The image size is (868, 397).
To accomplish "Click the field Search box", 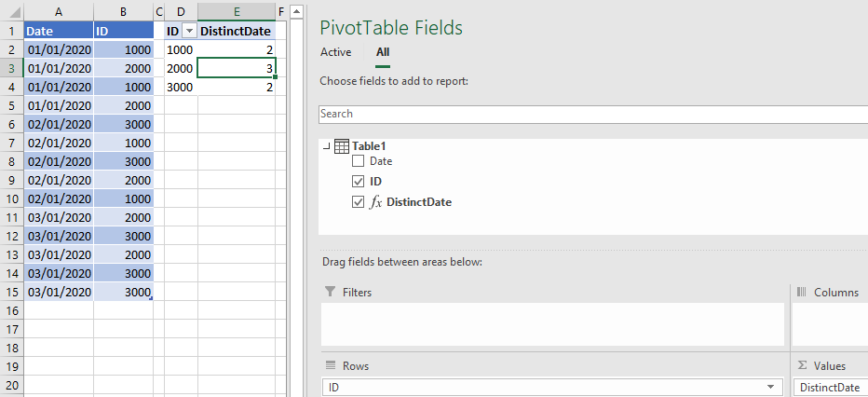I will tap(593, 114).
